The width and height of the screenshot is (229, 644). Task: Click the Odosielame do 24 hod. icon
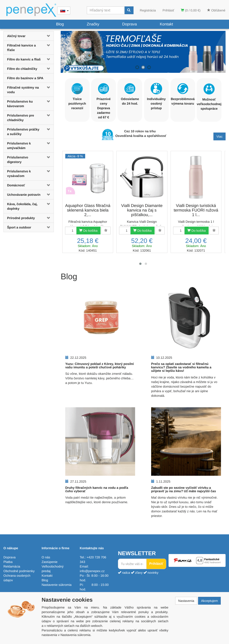pos(130,89)
